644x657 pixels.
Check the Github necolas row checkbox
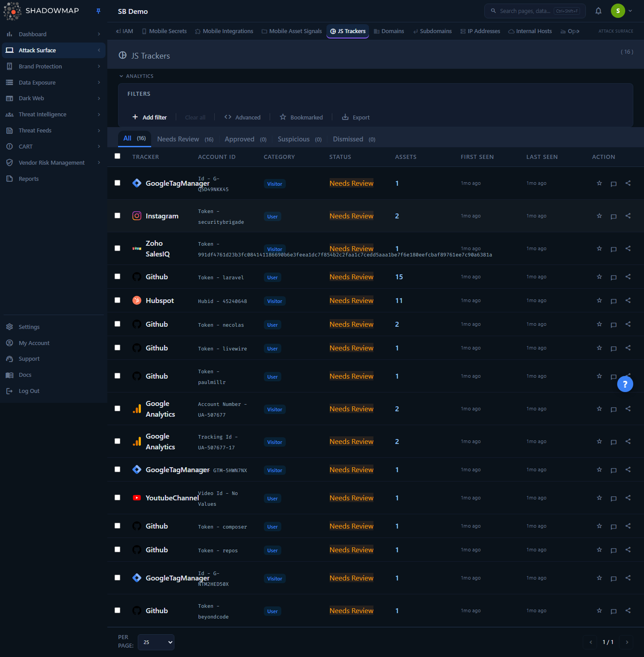click(117, 324)
